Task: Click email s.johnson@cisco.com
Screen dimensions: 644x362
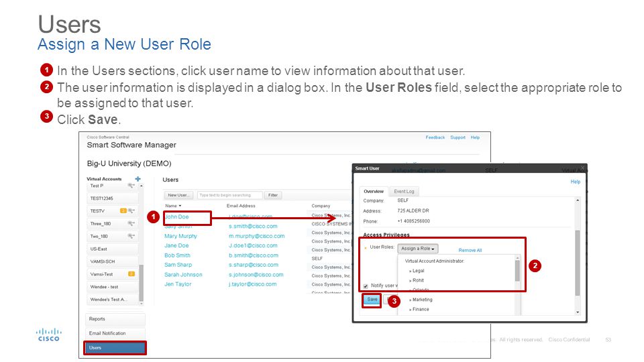Action: 256,275
